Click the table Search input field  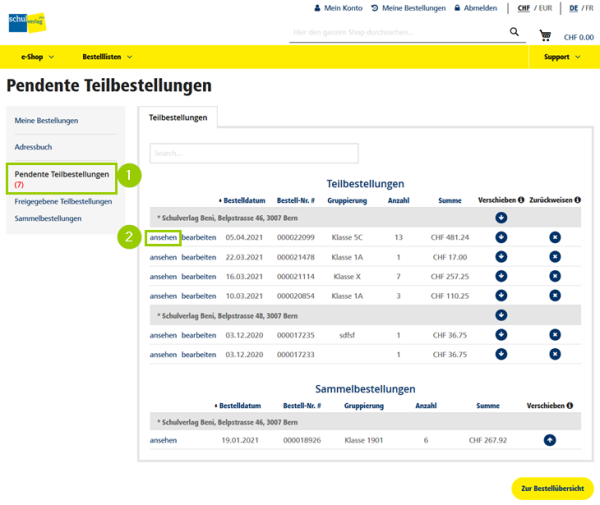point(254,153)
